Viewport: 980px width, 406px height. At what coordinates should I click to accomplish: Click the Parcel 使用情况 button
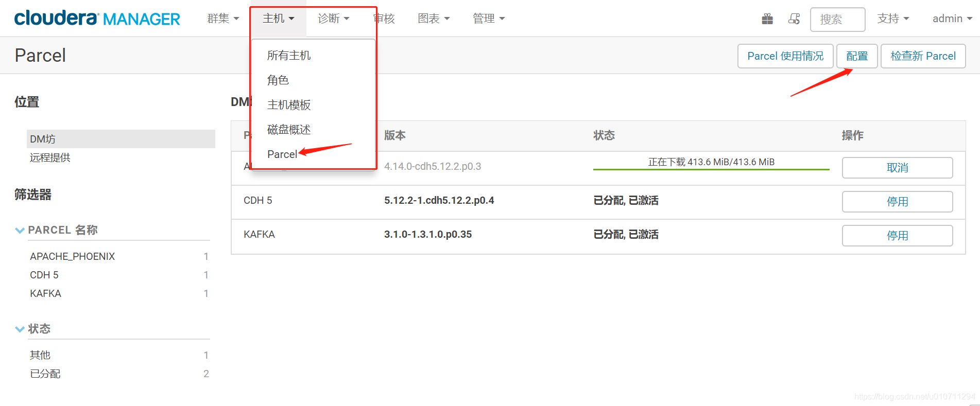[x=785, y=56]
